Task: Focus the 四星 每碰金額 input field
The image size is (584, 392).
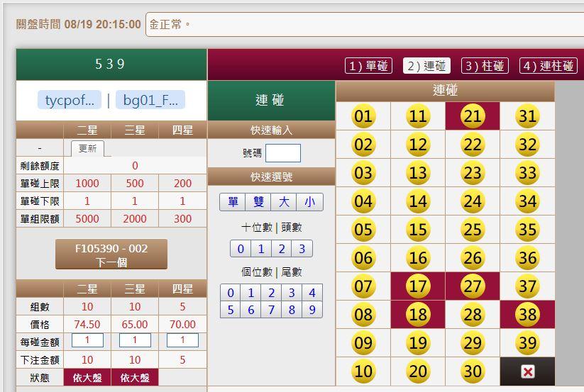Action: [x=182, y=340]
